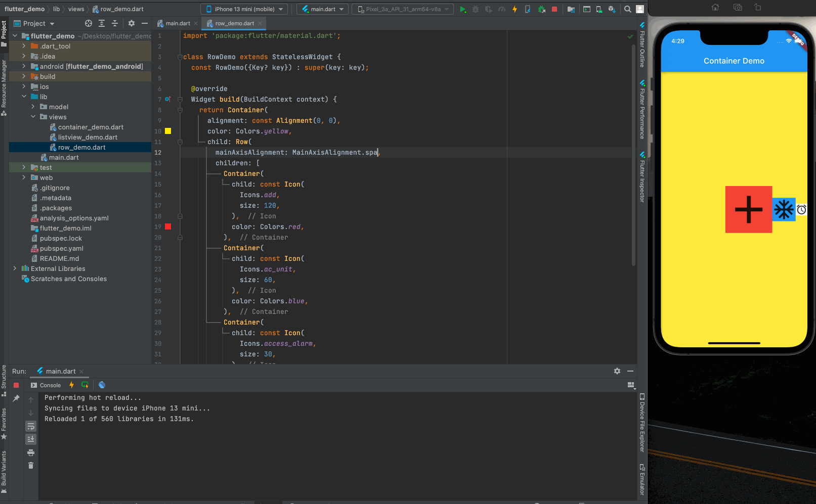Viewport: 816px width, 504px height.
Task: Trigger Flutter Hot Reload lightning icon in top toolbar
Action: (514, 9)
